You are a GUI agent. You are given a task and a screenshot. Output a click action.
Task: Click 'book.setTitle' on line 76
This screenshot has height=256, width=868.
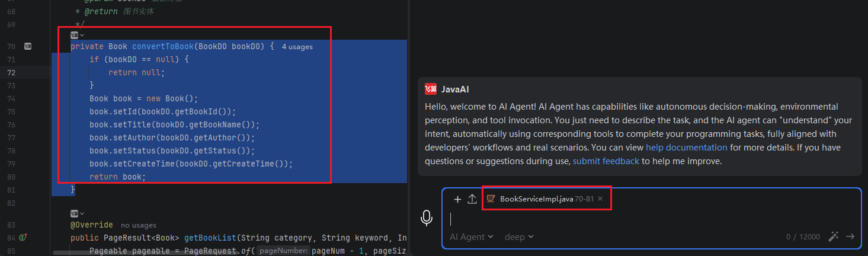click(x=120, y=124)
